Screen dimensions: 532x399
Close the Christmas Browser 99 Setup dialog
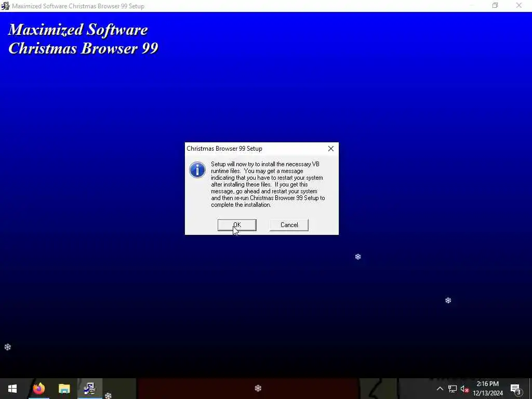click(331, 149)
